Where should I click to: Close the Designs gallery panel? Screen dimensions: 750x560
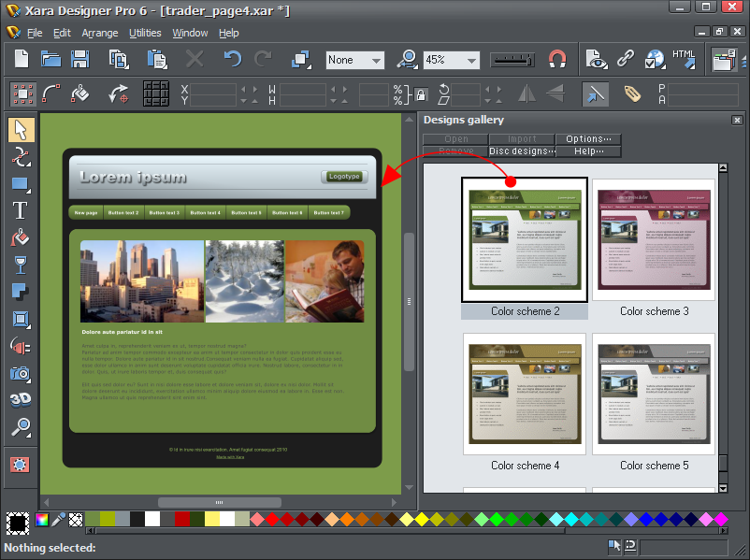tap(737, 120)
